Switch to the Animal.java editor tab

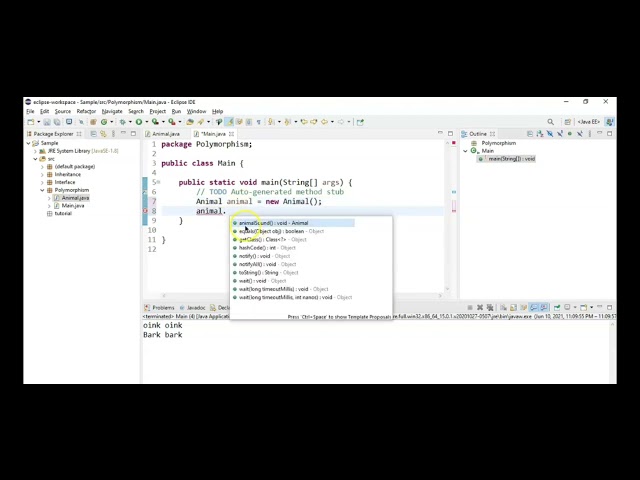[x=162, y=134]
